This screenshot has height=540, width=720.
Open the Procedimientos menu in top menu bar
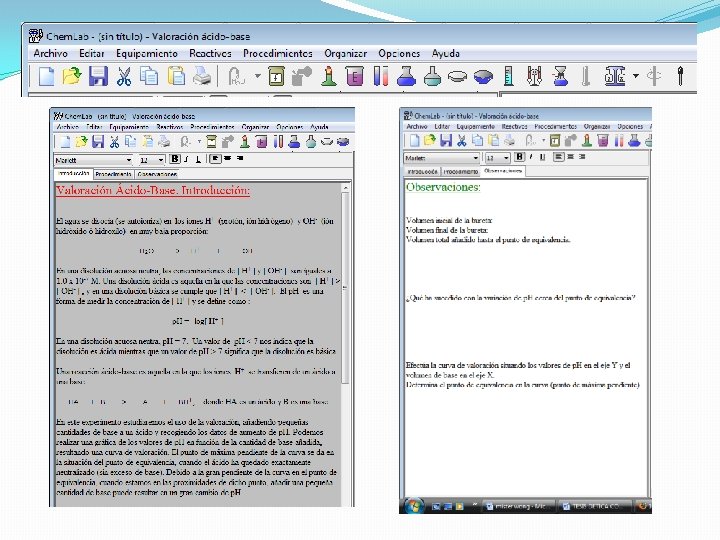pyautogui.click(x=278, y=53)
